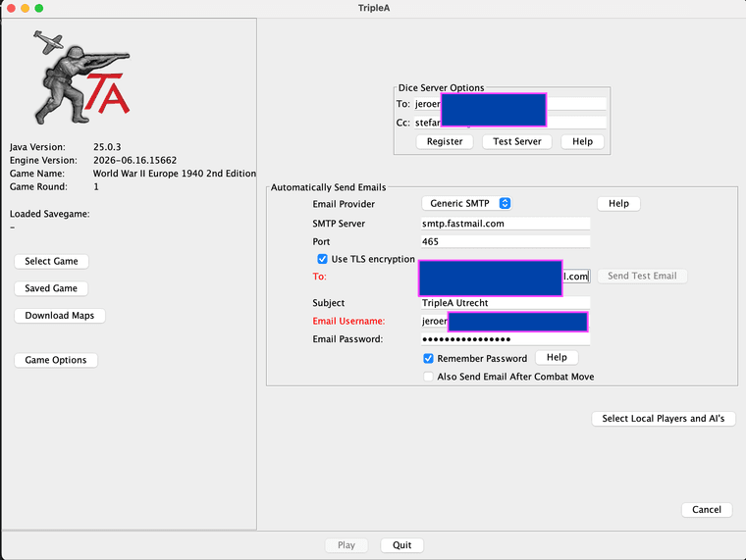Edit the Subject field TripleA Utrecht
This screenshot has height=560, width=746.
tap(506, 303)
